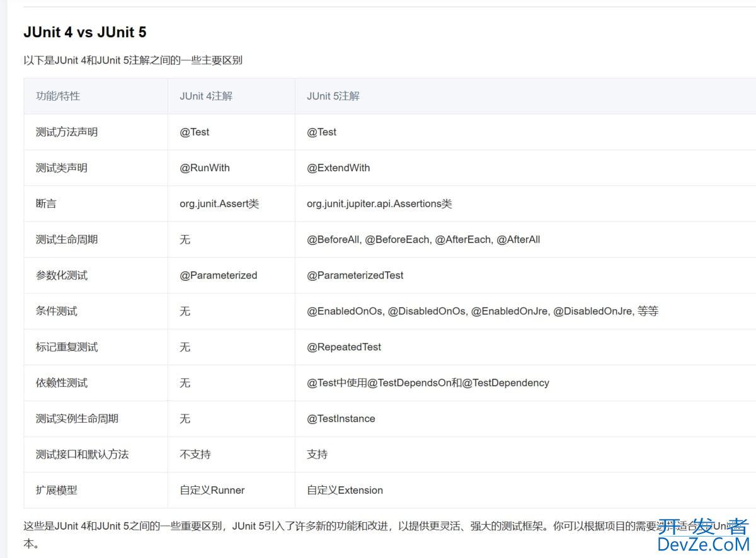Click the "JUnit 4 vs JUnit 5" heading
Image resolution: width=756 pixels, height=558 pixels.
point(85,32)
